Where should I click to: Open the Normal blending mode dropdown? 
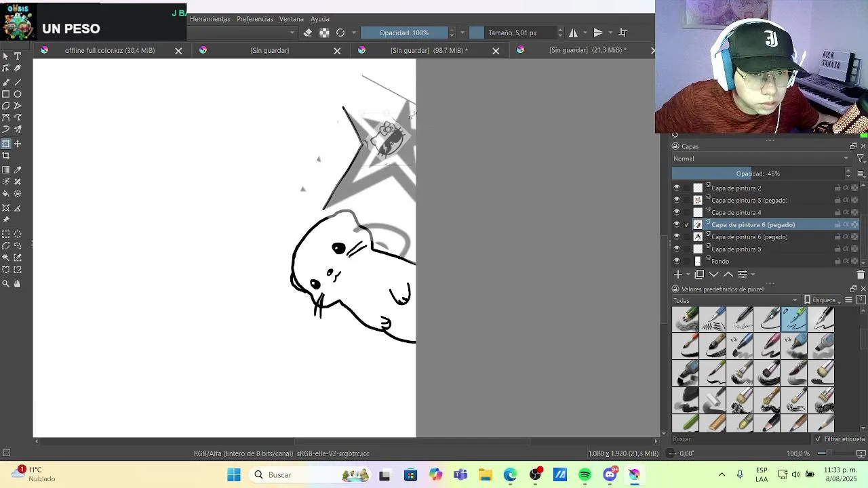(x=760, y=159)
